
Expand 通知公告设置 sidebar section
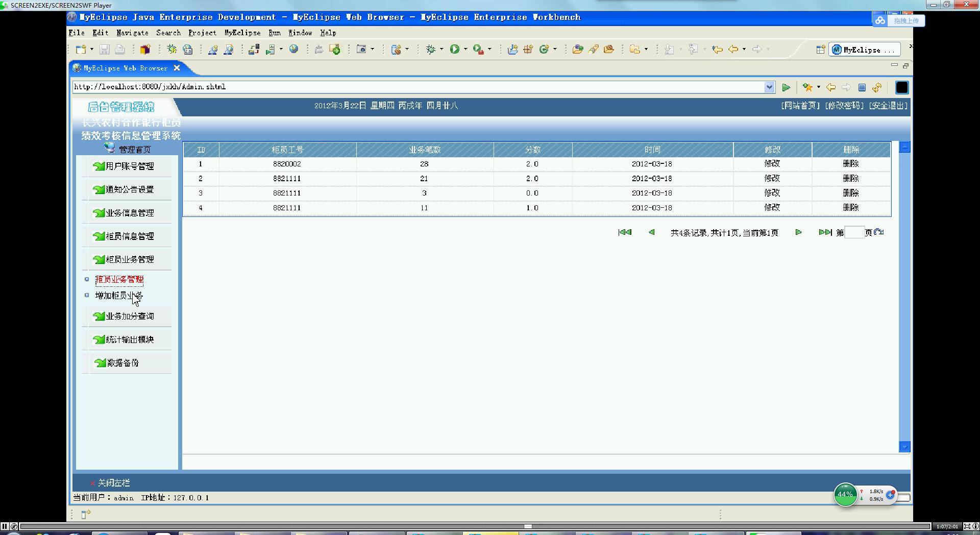point(130,189)
